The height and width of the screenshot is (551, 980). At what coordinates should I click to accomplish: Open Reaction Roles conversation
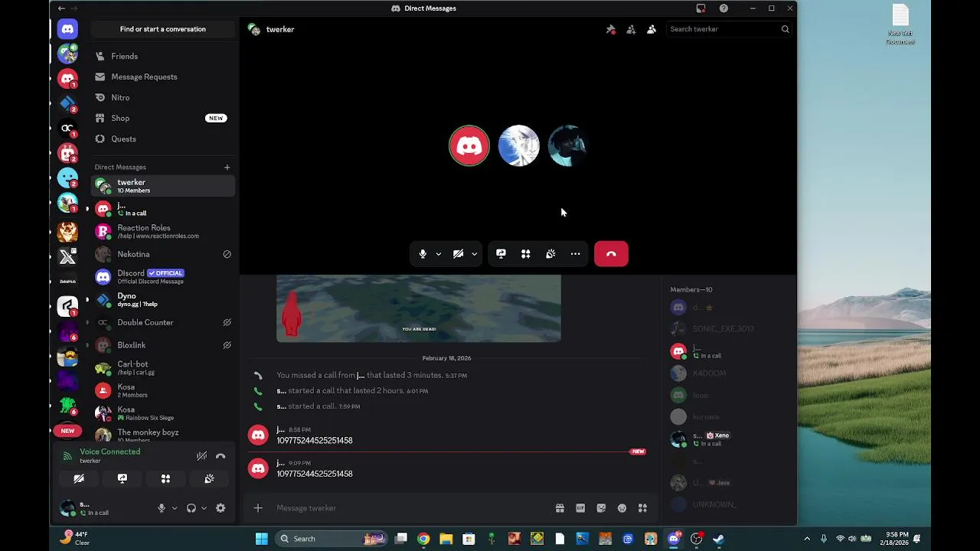(x=162, y=231)
